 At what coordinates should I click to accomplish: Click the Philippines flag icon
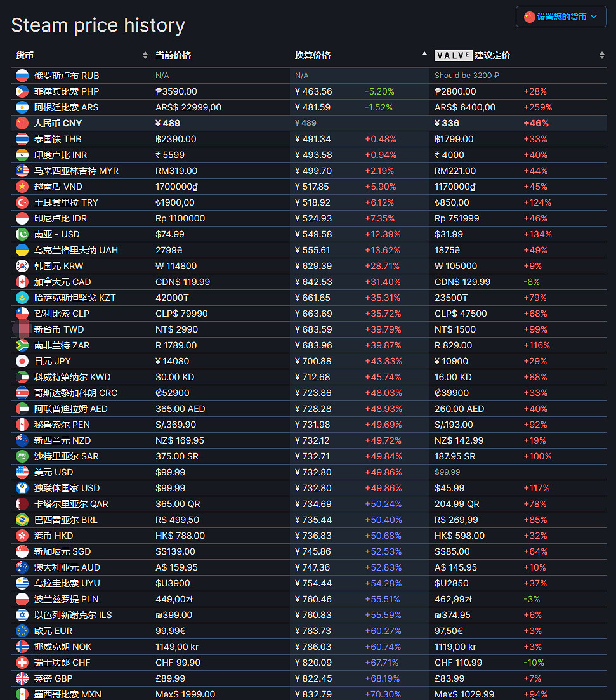click(x=22, y=91)
